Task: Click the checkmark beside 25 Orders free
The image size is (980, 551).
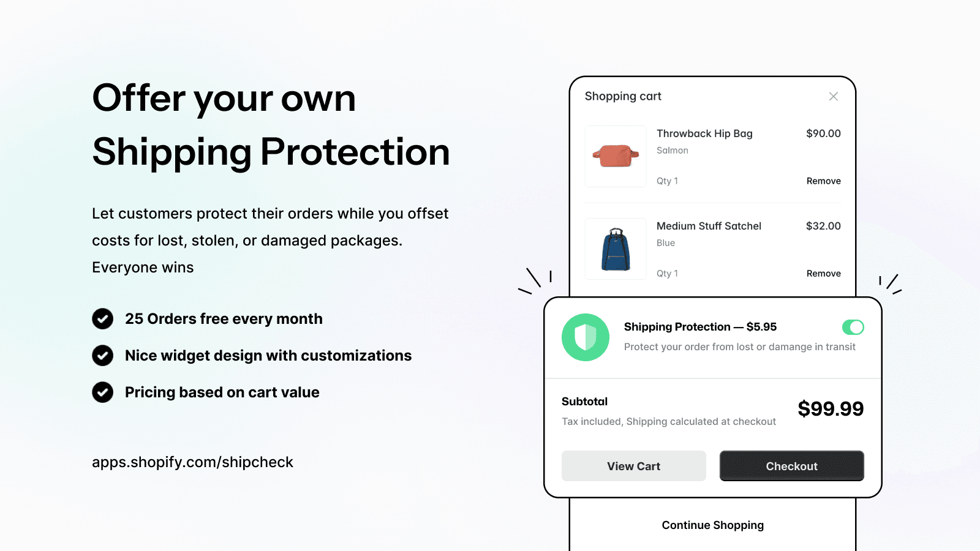Action: tap(102, 319)
